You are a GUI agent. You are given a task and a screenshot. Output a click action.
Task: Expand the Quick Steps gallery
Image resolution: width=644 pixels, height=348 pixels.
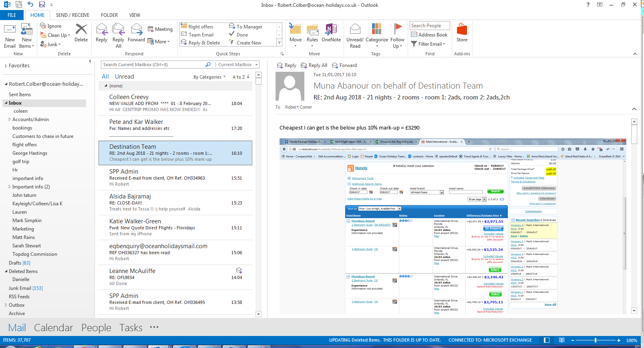pos(280,43)
